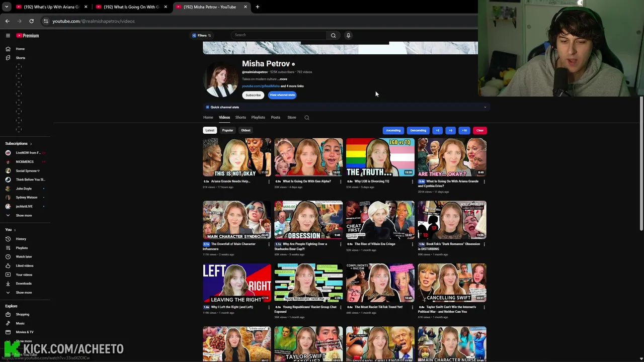Click the YouTube Premium logo
This screenshot has height=362, width=644.
pos(28,36)
